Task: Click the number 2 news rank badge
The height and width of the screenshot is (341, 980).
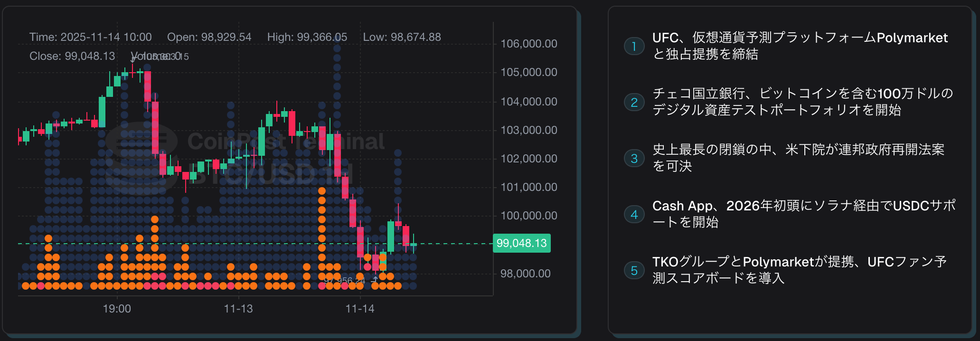Action: tap(634, 102)
